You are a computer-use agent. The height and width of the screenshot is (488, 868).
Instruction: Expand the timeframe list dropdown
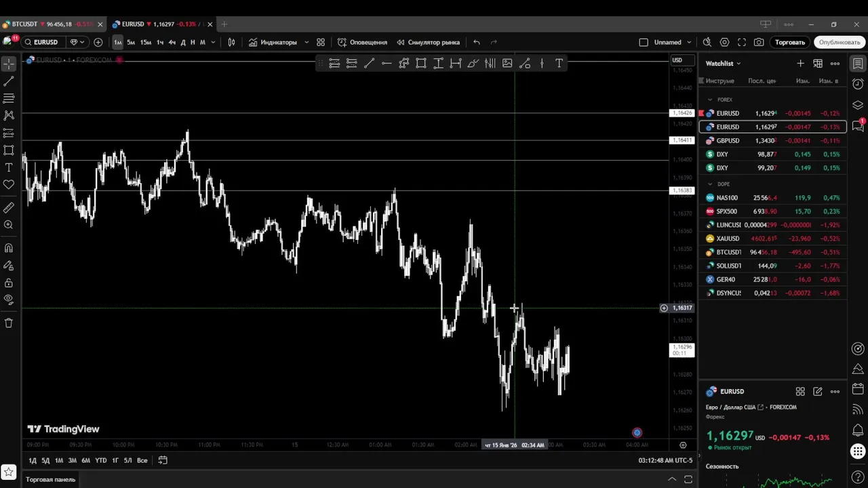(213, 42)
